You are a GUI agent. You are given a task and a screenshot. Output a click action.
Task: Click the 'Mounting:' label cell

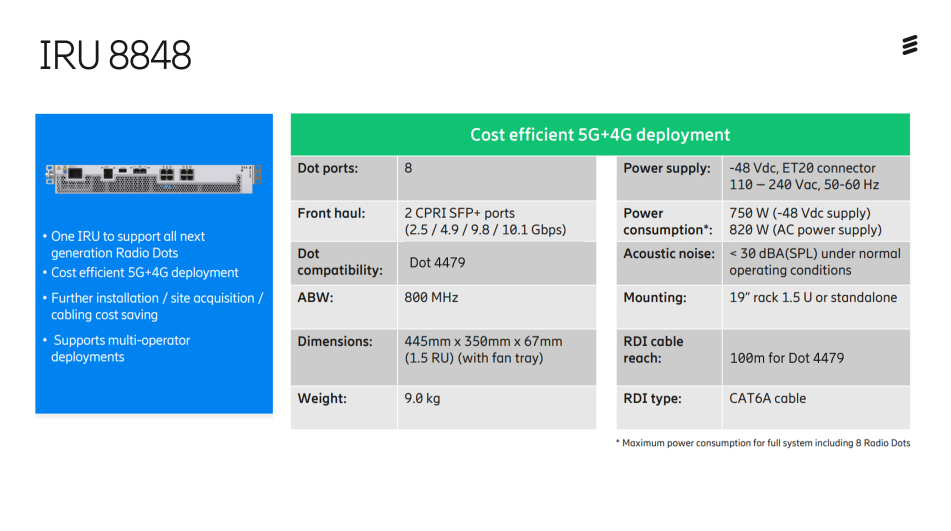pos(669,307)
